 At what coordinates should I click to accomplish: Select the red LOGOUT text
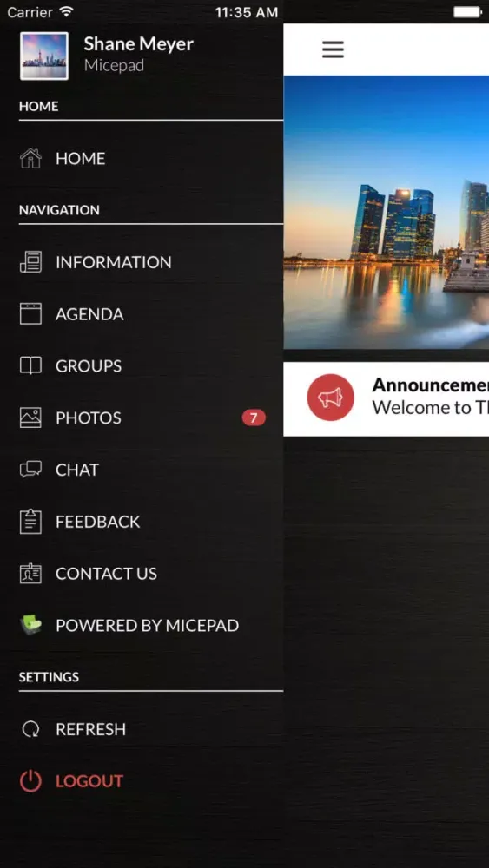tap(89, 781)
